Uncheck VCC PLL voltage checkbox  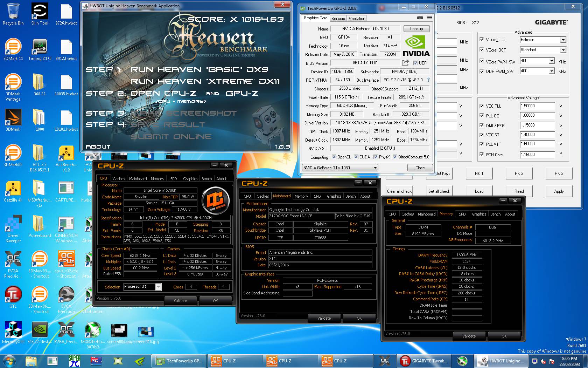tap(482, 106)
